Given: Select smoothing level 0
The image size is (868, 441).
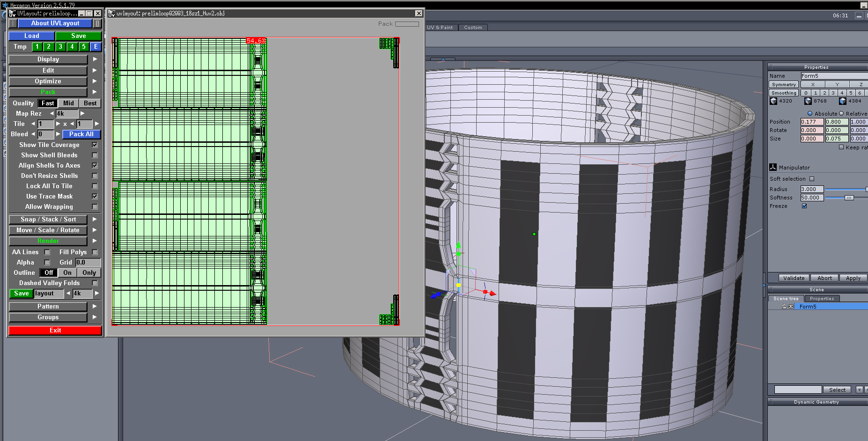Looking at the screenshot, I should tap(806, 93).
